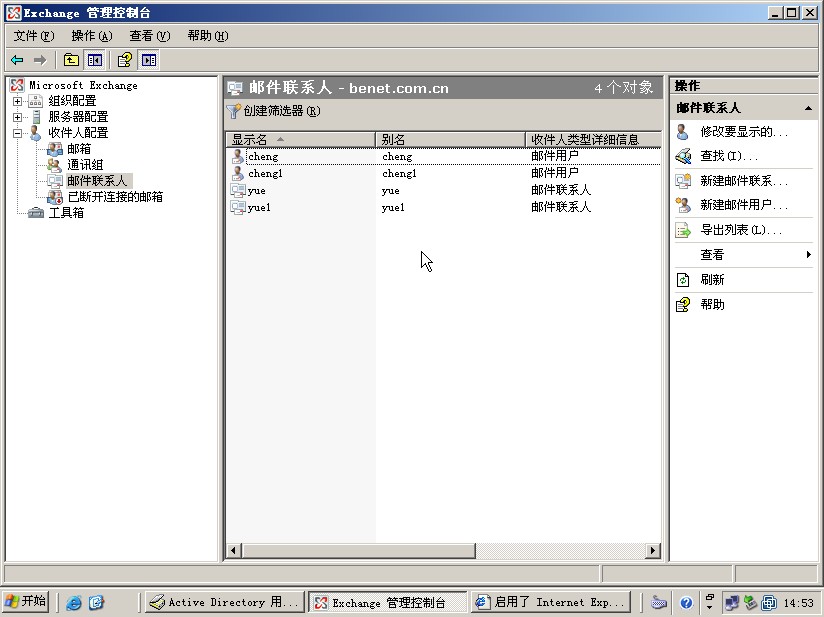Click the 导出列表 icon
Image resolution: width=824 pixels, height=617 pixels.
tap(683, 230)
